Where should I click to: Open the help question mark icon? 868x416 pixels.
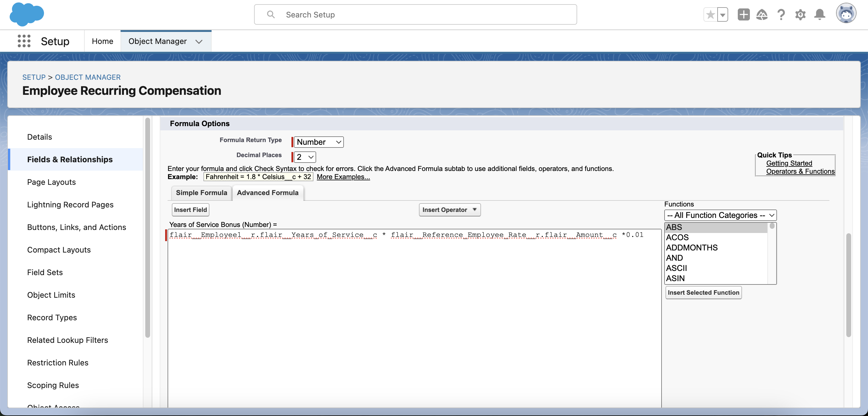781,15
